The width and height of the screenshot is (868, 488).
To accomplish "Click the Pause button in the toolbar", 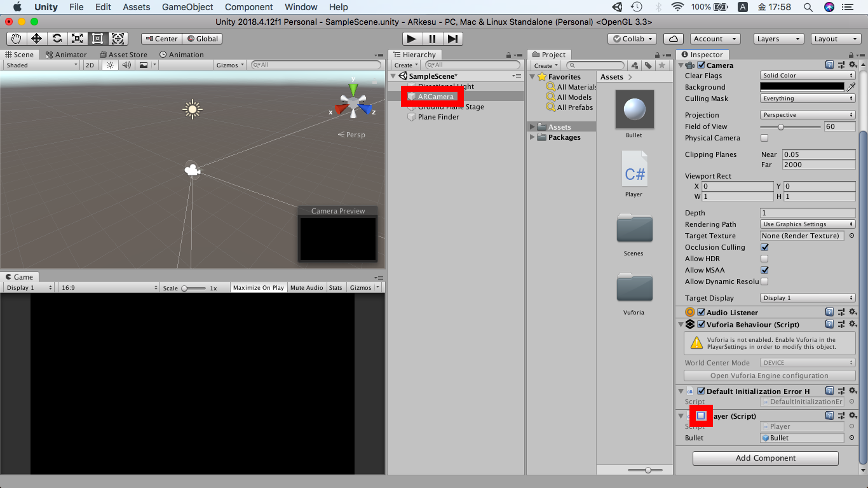I will (x=432, y=39).
